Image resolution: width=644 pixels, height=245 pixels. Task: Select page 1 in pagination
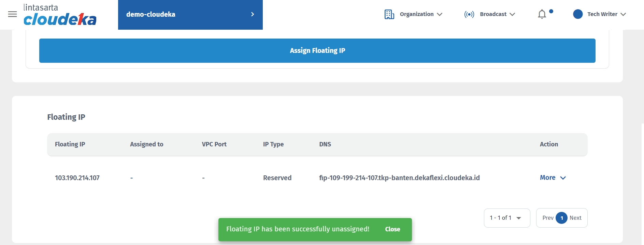click(x=561, y=218)
